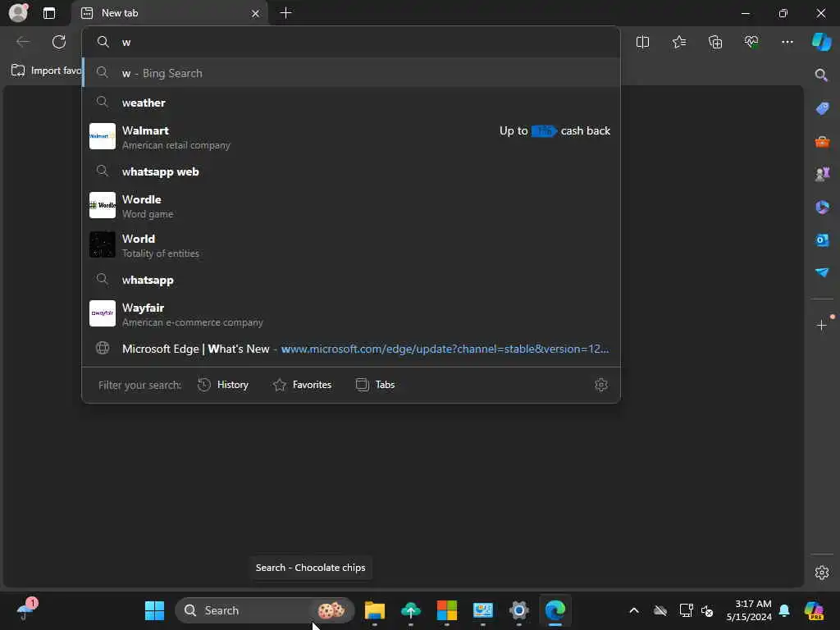
Task: Refresh the page
Action: coord(59,42)
